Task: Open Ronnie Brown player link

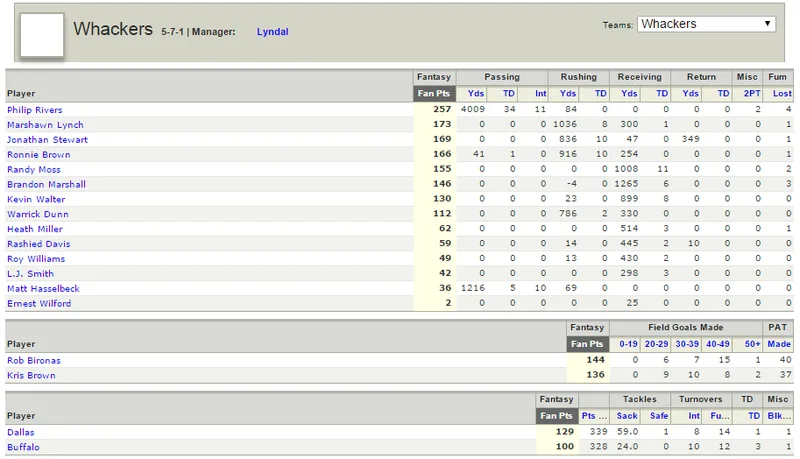Action: pos(39,155)
